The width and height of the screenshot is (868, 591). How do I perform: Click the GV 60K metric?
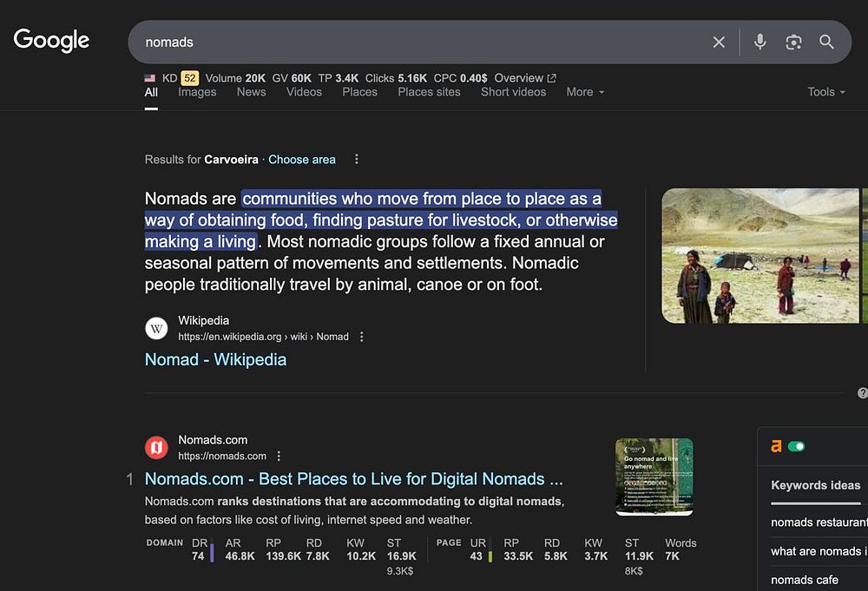click(292, 78)
